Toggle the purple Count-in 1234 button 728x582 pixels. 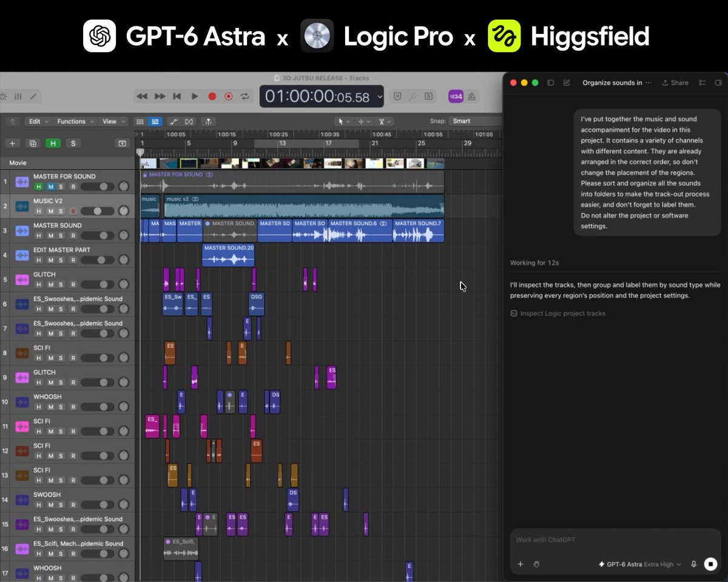(x=456, y=96)
